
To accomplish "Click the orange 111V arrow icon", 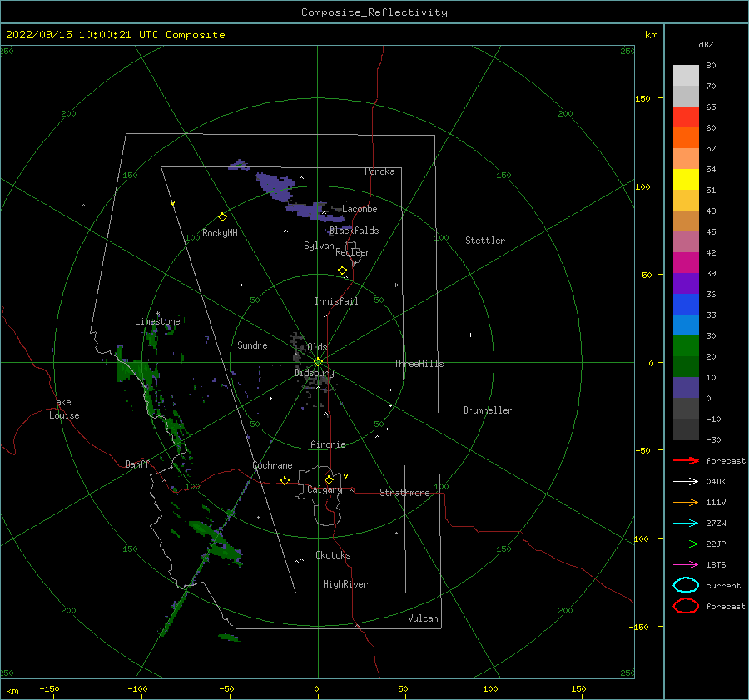I will [686, 502].
